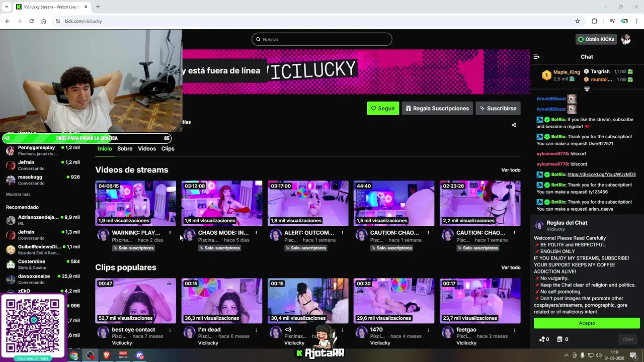The image size is (644, 362).
Task: Open the 02:23:26 stream video thumbnail
Action: [x=480, y=203]
